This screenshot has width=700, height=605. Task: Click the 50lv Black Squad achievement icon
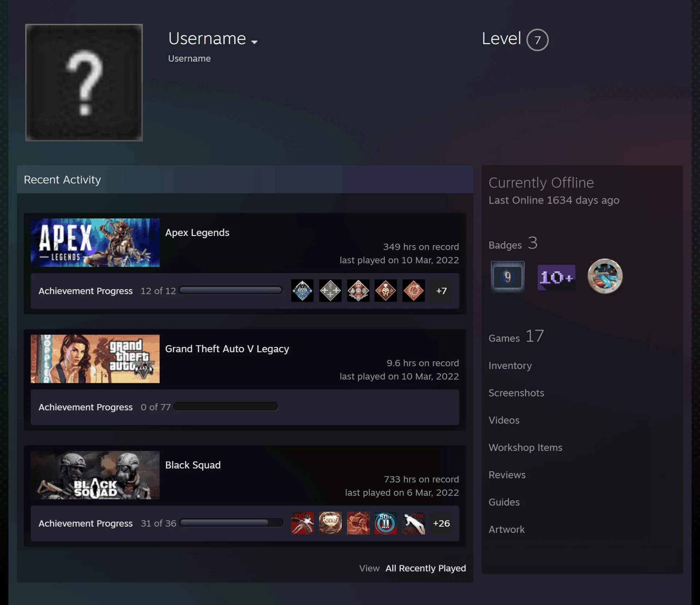[x=386, y=523]
